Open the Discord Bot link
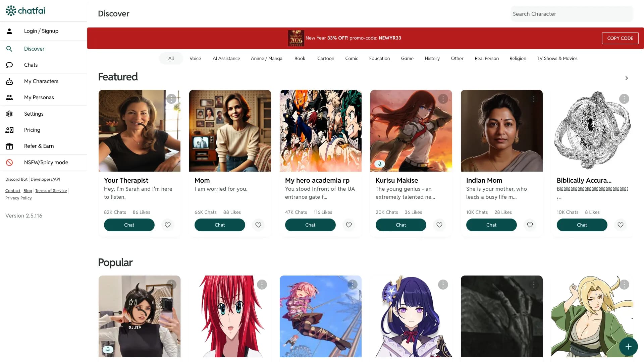The image size is (644, 362). click(x=16, y=179)
